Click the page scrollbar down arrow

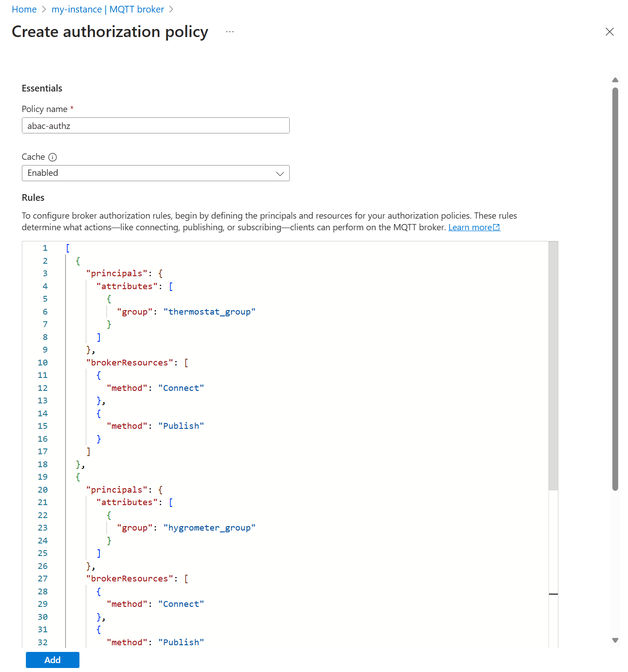click(616, 640)
